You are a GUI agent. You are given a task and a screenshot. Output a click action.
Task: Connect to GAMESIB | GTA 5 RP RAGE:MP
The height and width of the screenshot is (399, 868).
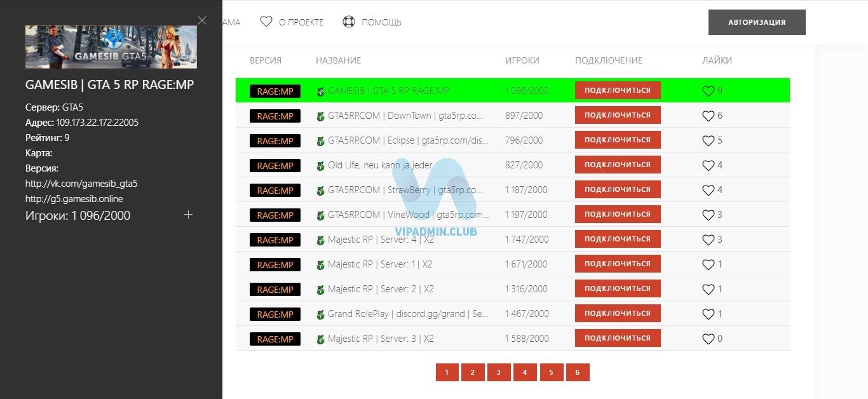[x=618, y=90]
